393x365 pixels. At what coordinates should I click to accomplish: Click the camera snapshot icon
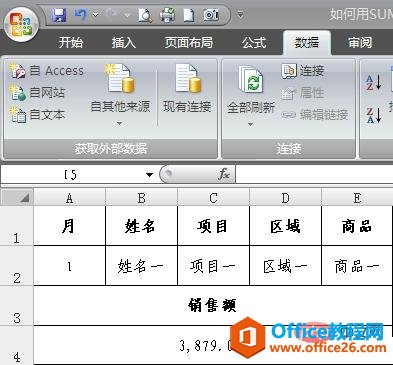click(211, 15)
